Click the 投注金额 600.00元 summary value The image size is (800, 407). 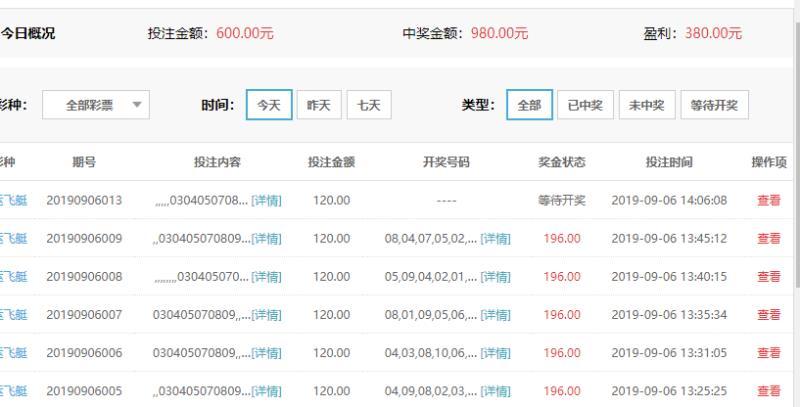click(245, 33)
